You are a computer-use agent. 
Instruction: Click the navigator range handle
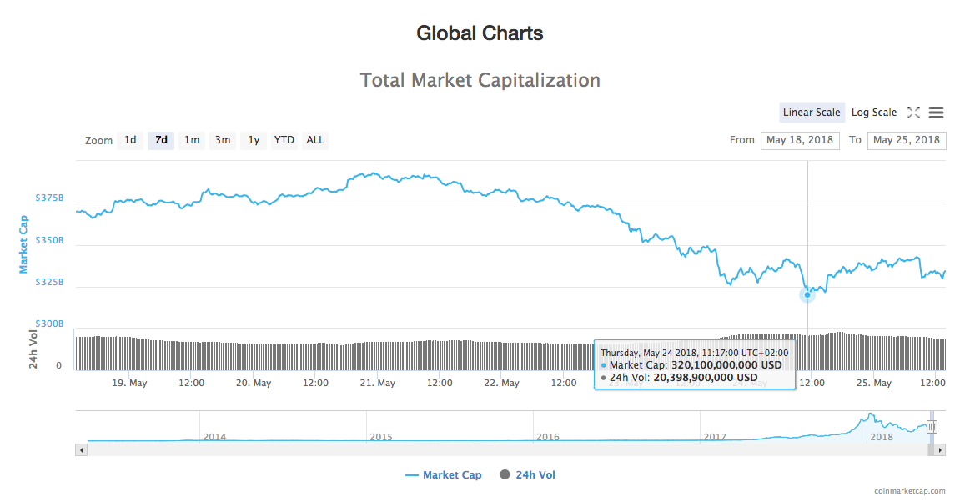tap(932, 427)
